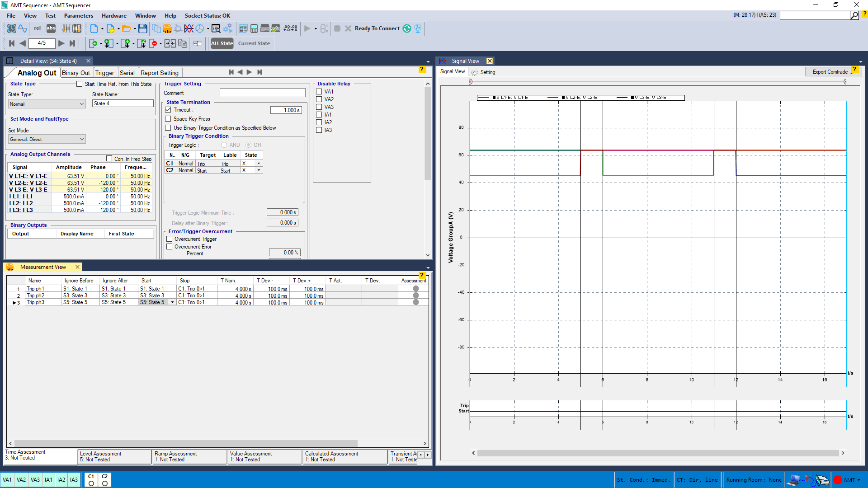Screen dimensions: 868x488
Task: Click the Measurement View horizontal scrollbar
Action: [185, 444]
